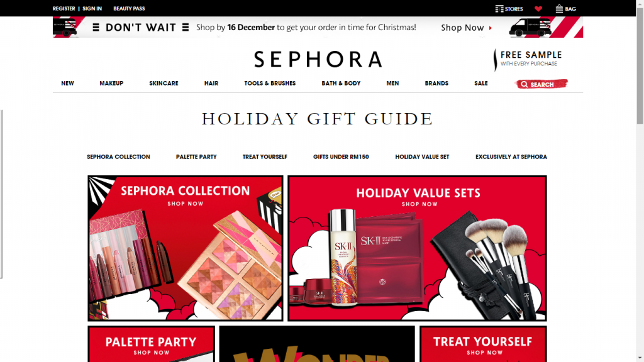Viewport: 644px width, 362px height.
Task: Click the red Search brush button
Action: point(541,84)
